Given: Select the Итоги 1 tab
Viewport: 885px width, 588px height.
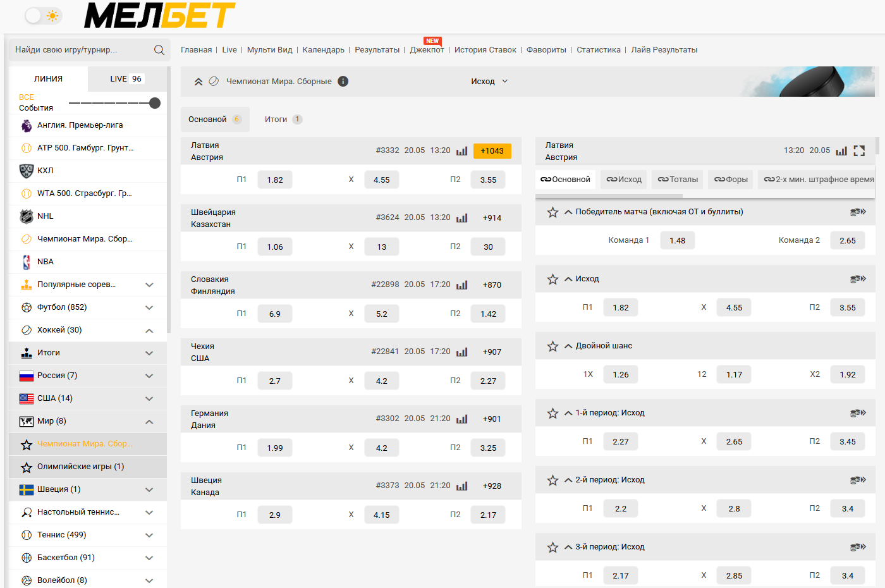Looking at the screenshot, I should coord(283,119).
